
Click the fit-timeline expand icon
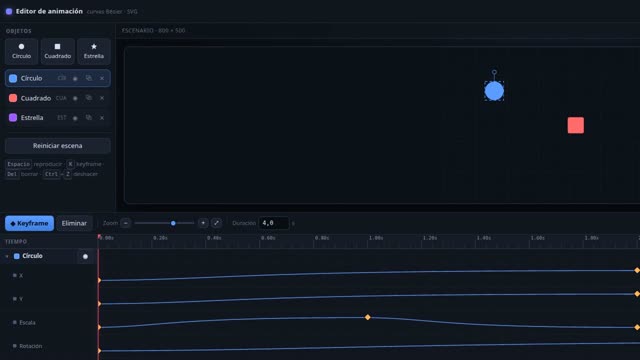pyautogui.click(x=216, y=223)
